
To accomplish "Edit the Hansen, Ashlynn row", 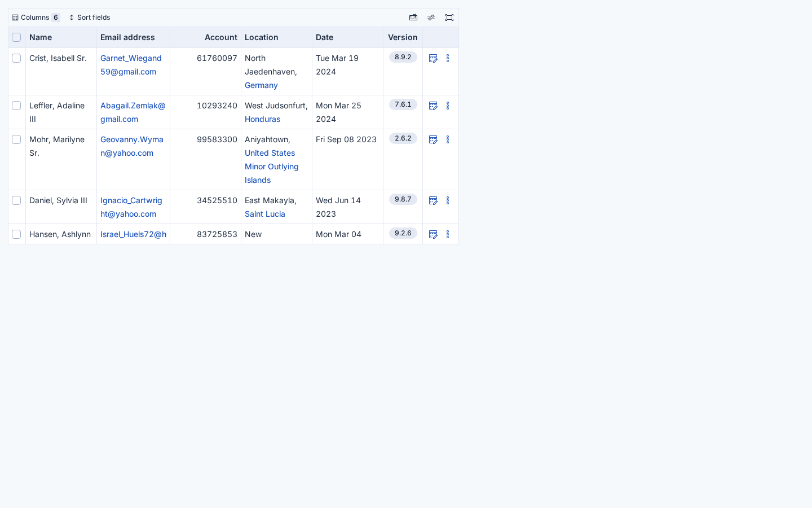I will click(x=433, y=234).
